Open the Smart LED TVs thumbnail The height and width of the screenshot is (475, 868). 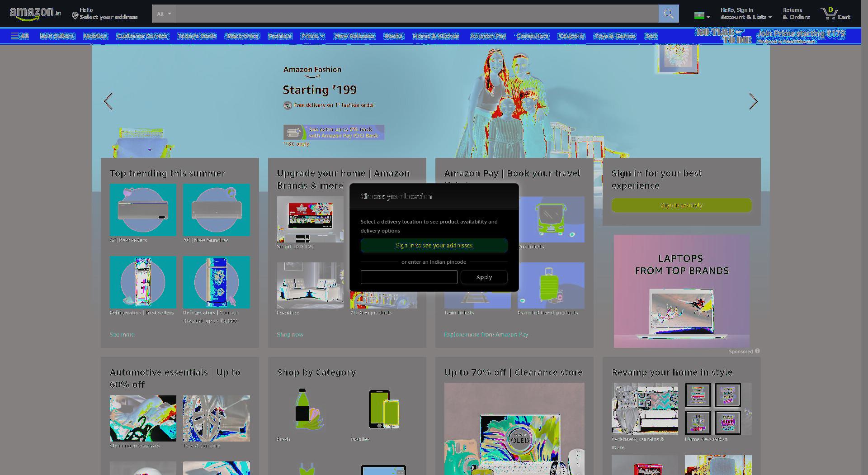click(310, 219)
